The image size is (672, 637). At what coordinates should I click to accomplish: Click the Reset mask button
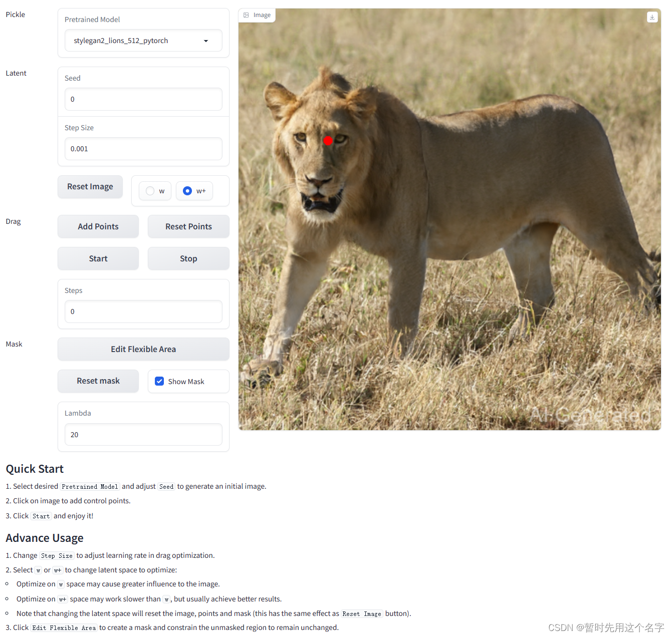[98, 381]
